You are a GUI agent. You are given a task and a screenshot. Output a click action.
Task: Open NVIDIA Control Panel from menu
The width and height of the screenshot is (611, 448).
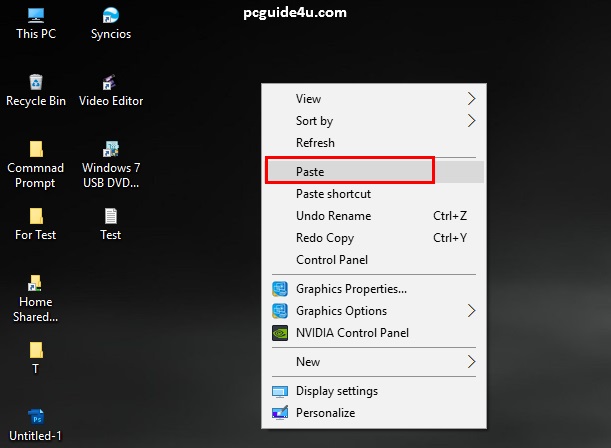click(352, 333)
